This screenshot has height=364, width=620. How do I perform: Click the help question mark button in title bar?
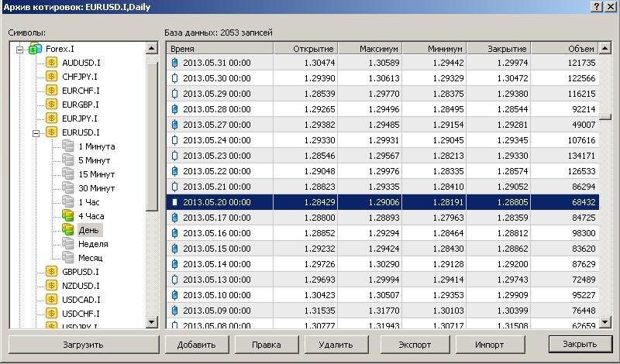click(597, 7)
